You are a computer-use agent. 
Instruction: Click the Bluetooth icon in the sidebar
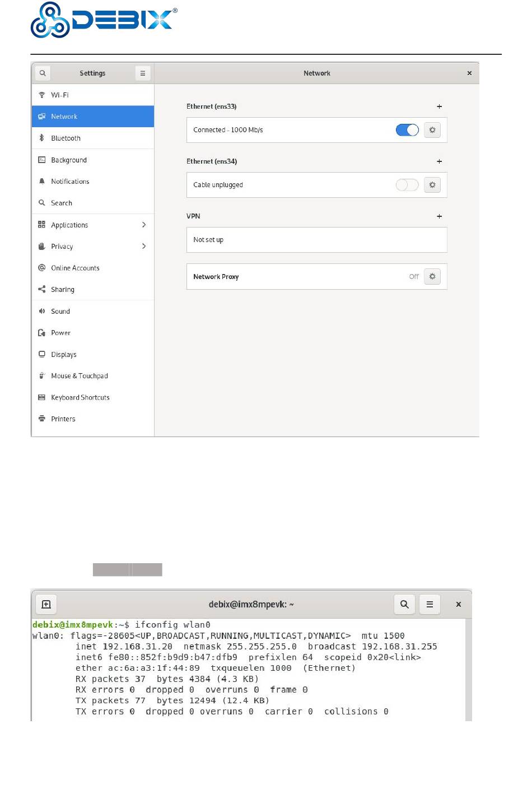pyautogui.click(x=42, y=138)
